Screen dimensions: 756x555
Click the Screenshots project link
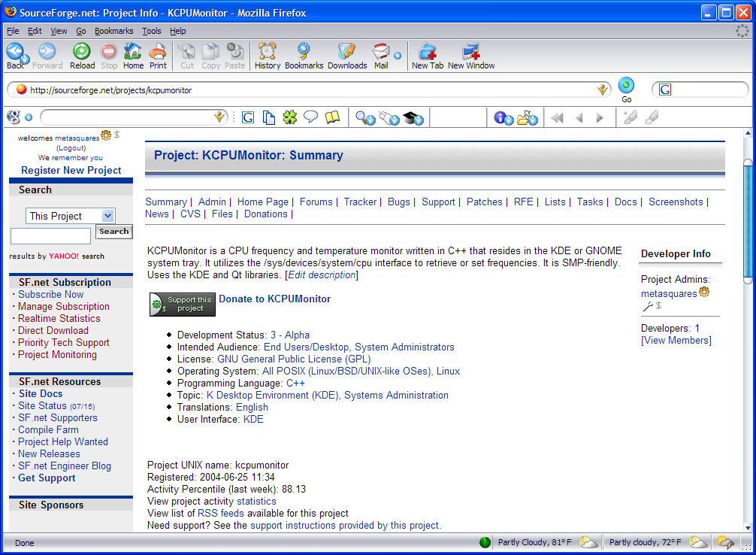click(676, 202)
